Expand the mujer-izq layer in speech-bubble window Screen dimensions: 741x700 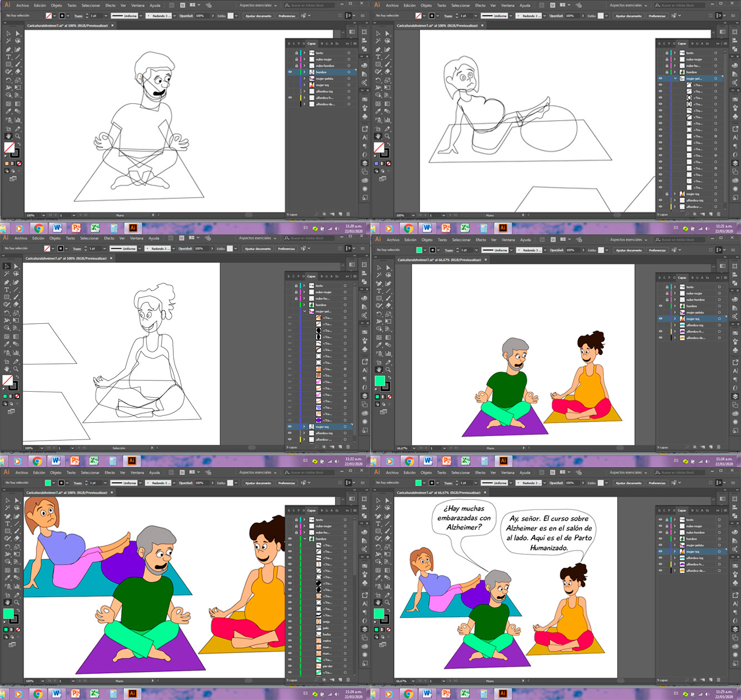tap(675, 552)
